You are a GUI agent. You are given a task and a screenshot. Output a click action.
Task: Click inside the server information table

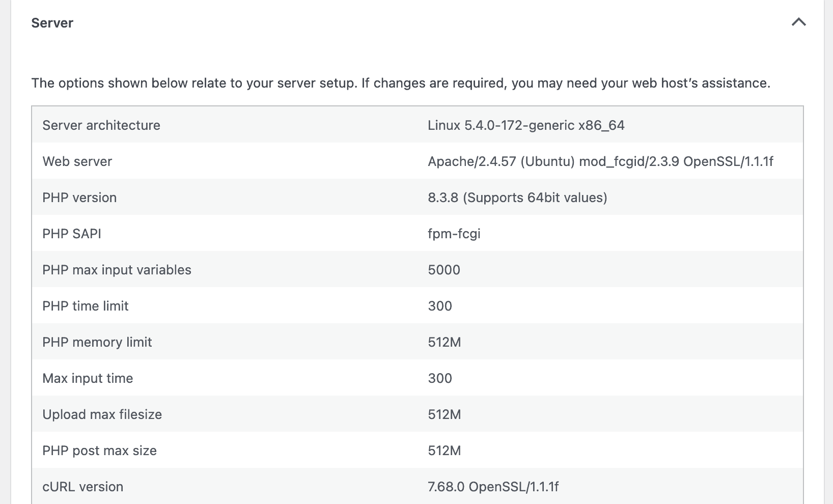click(x=418, y=305)
